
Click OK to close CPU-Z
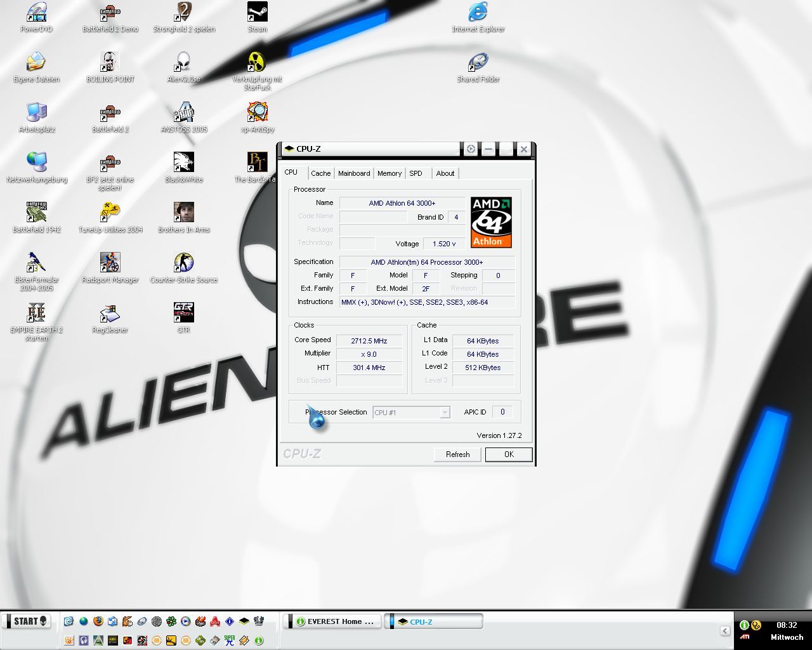pos(508,454)
